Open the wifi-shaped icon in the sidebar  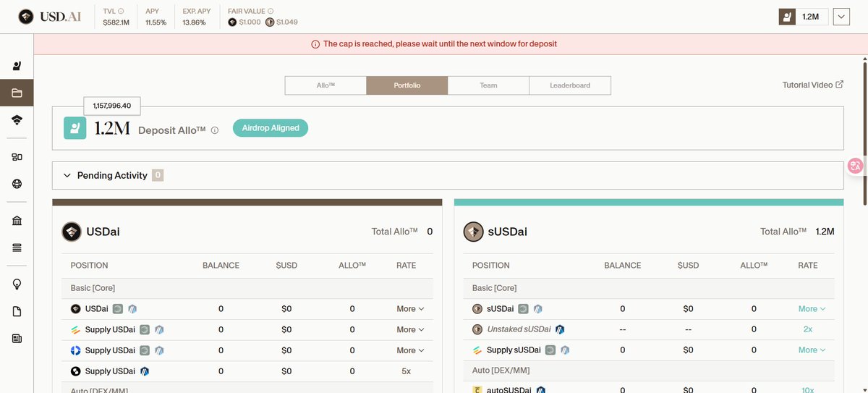tap(17, 119)
